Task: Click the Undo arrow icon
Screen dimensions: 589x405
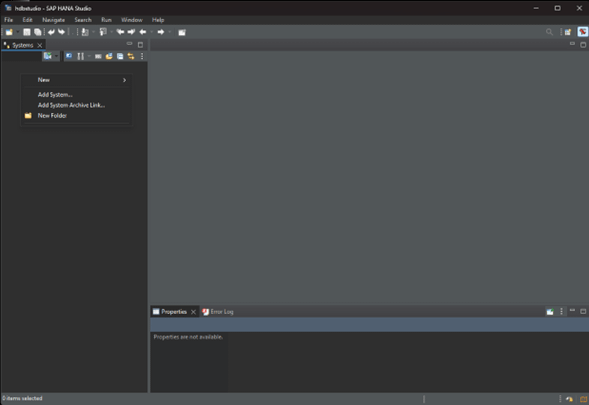Action: [51, 32]
